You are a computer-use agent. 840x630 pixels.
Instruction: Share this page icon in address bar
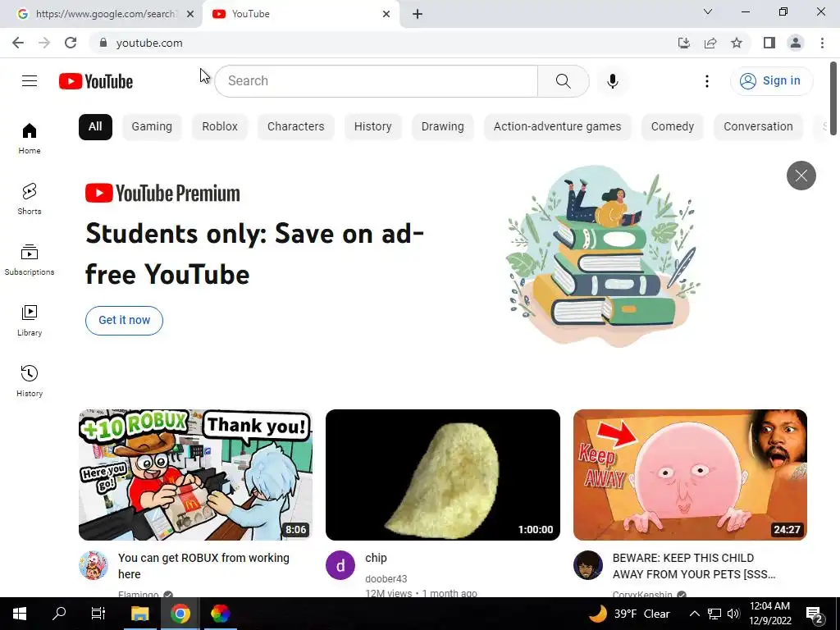[710, 43]
